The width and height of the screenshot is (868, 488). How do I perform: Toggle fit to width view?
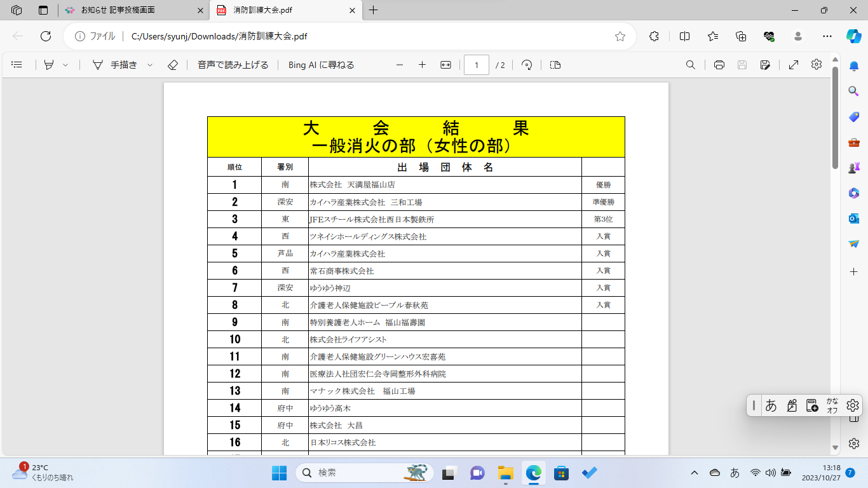[445, 65]
